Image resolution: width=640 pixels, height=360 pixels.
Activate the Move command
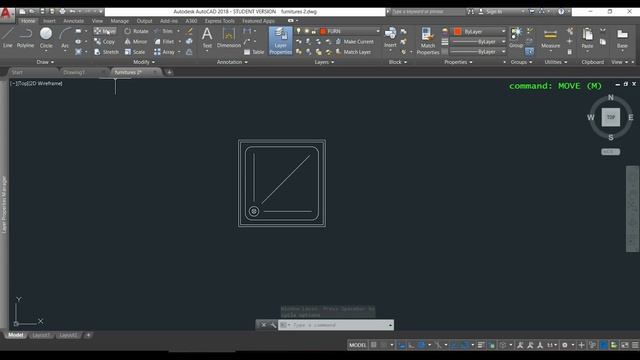point(105,31)
